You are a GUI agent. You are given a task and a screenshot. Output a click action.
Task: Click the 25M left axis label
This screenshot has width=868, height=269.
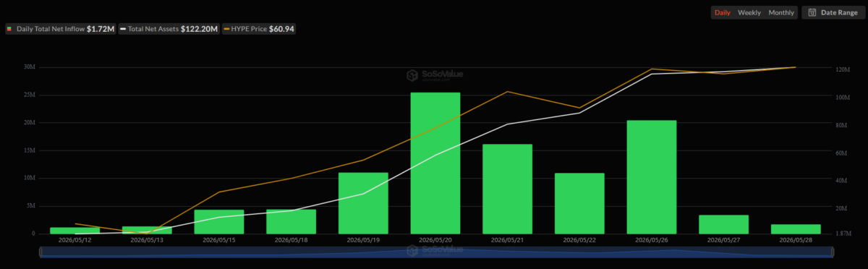[30, 95]
